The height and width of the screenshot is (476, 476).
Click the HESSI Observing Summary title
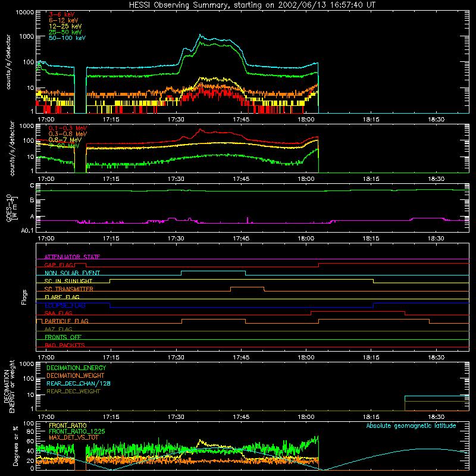click(252, 5)
